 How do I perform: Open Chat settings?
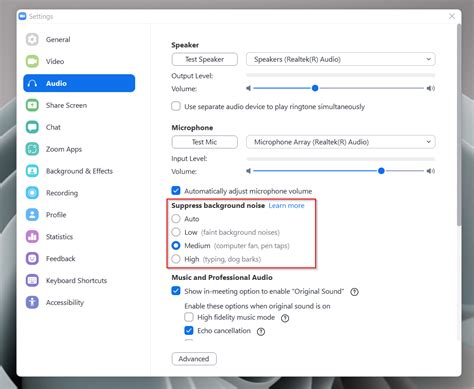79,127
